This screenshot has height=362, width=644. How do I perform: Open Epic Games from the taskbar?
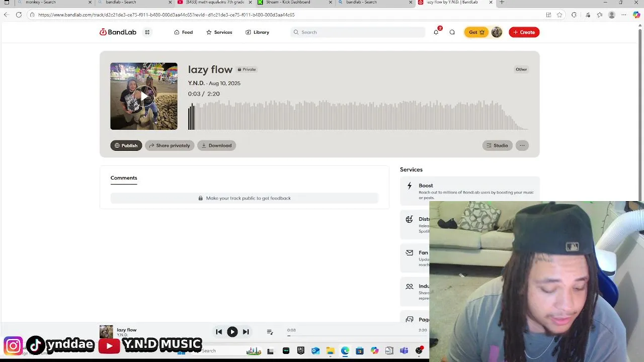click(x=300, y=350)
